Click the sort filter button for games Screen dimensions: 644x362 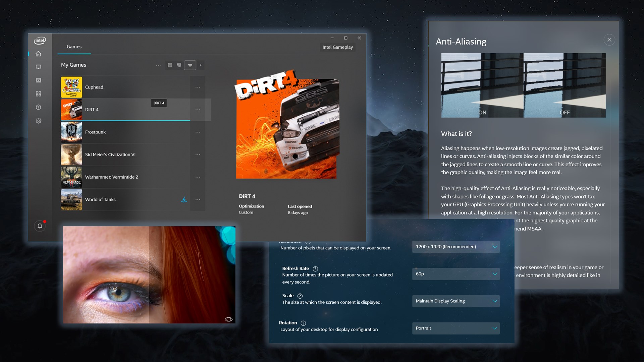click(x=190, y=65)
